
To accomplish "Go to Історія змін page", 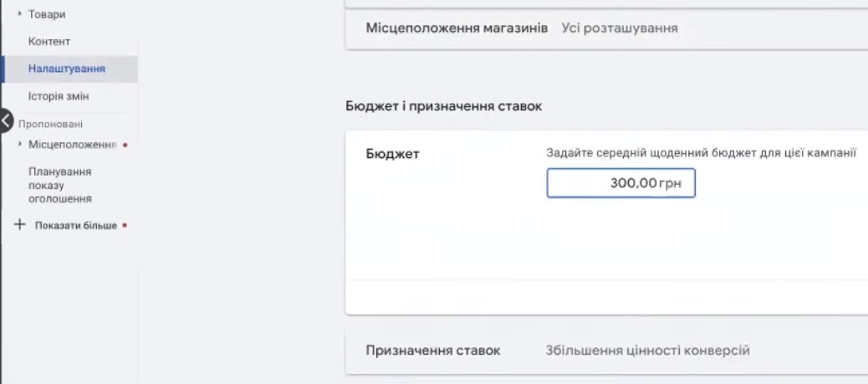I will (59, 96).
